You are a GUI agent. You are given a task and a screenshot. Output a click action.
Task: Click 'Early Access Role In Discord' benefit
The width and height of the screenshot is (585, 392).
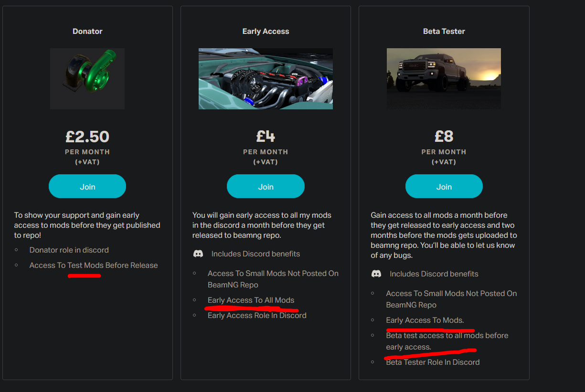point(257,316)
